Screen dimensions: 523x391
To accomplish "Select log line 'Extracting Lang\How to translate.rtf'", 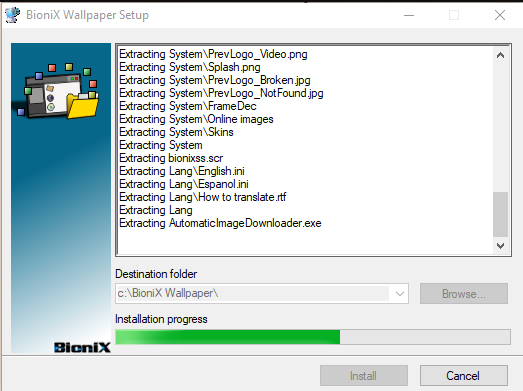I will point(203,197).
